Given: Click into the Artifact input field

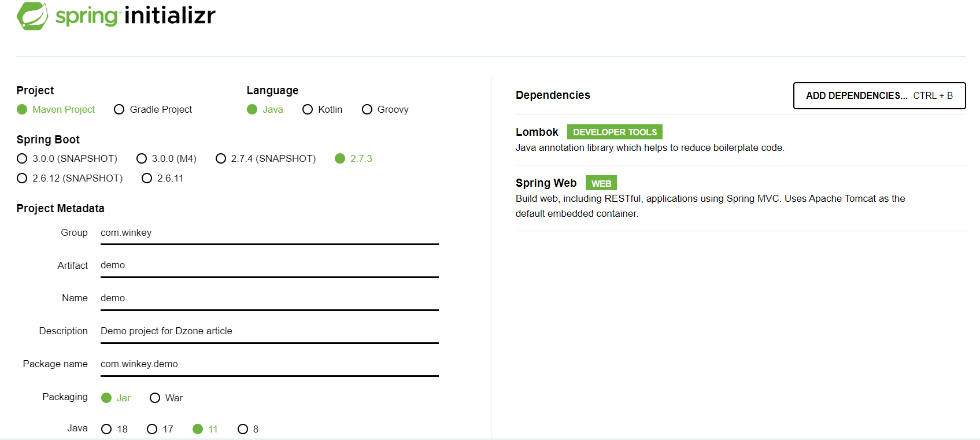Looking at the screenshot, I should point(269,265).
